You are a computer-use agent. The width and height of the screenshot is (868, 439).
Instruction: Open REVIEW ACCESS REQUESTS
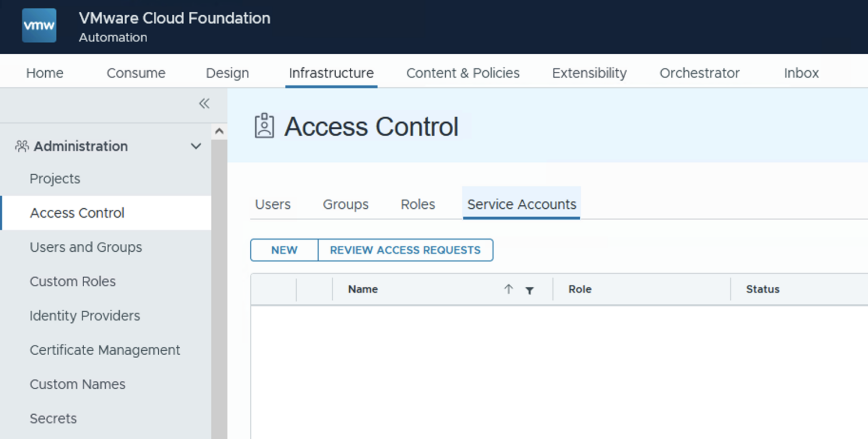(405, 250)
